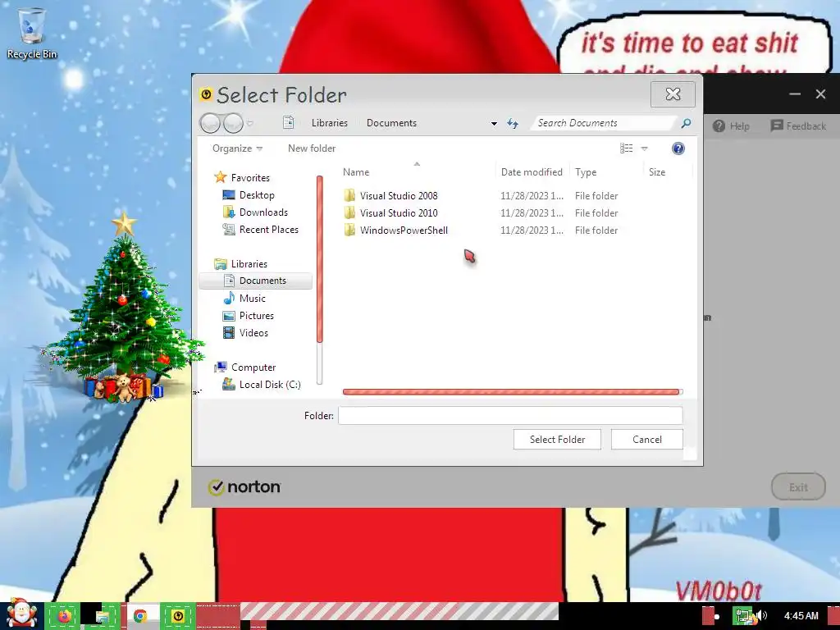This screenshot has height=630, width=840.
Task: Click the date cell for Visual Studio 2010
Action: (x=532, y=212)
